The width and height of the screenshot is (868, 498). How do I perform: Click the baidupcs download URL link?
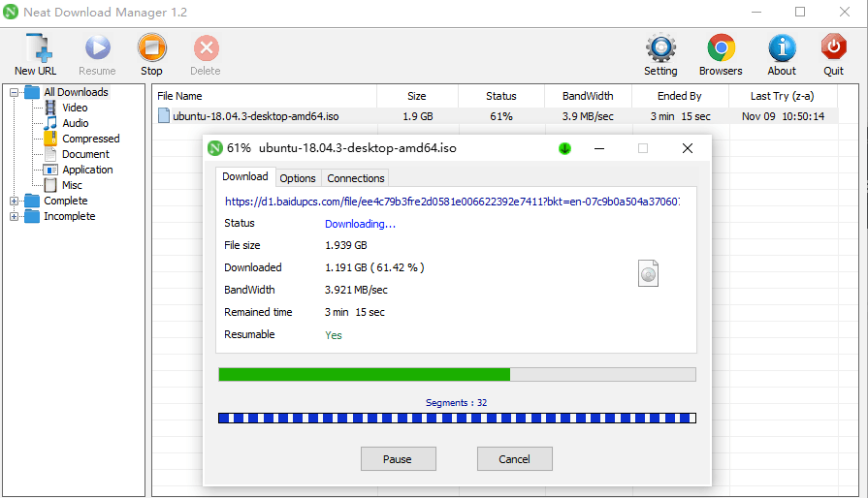pos(452,202)
